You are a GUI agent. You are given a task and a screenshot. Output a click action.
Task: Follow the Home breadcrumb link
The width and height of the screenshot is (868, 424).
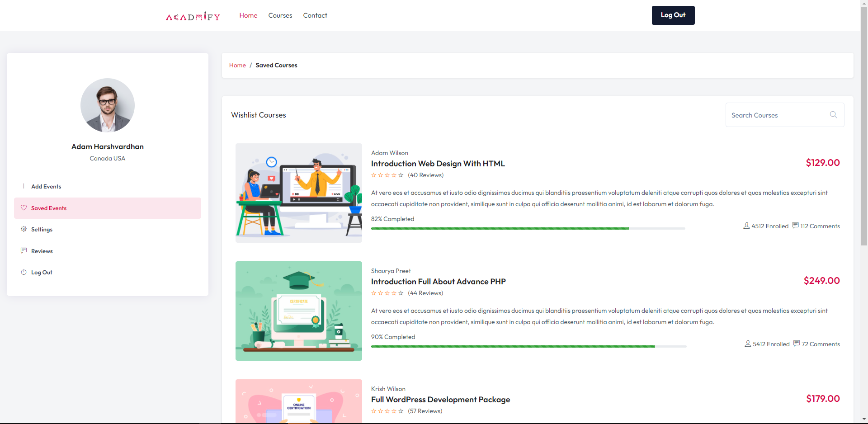point(237,65)
